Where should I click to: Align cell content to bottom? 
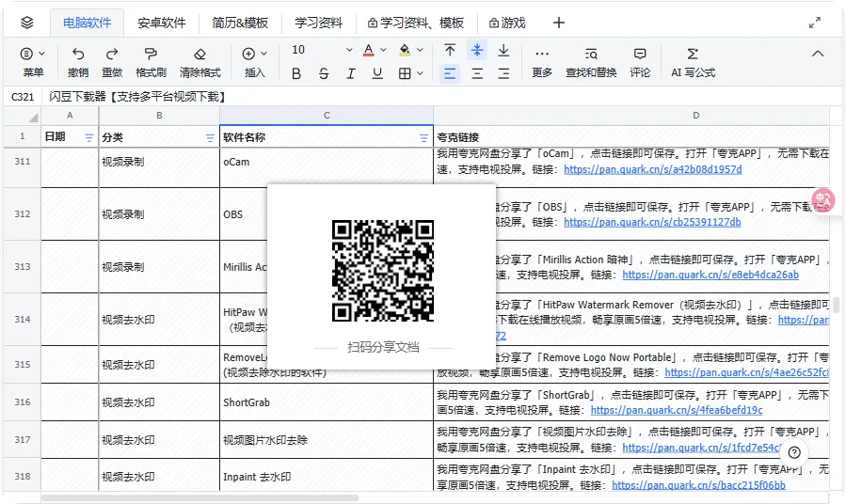[503, 50]
